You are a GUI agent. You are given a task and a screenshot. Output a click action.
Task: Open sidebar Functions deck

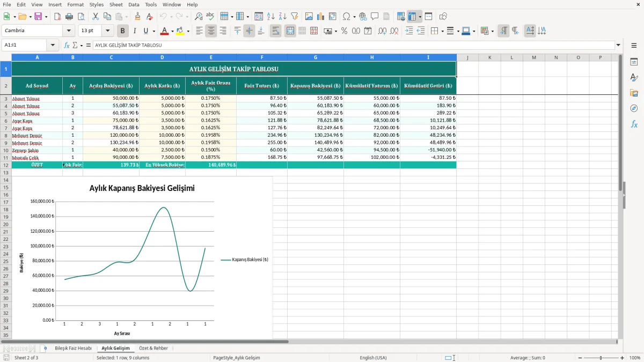[634, 124]
